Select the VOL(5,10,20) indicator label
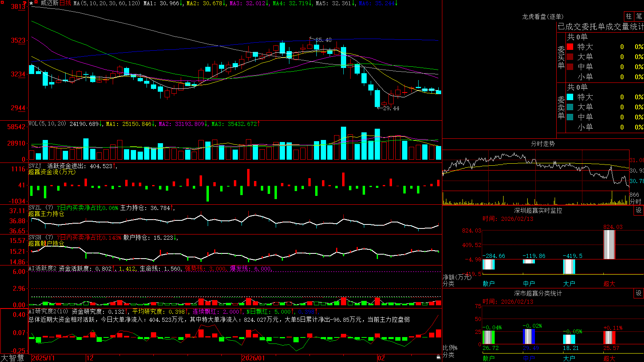The height and width of the screenshot is (362, 644). (47, 124)
